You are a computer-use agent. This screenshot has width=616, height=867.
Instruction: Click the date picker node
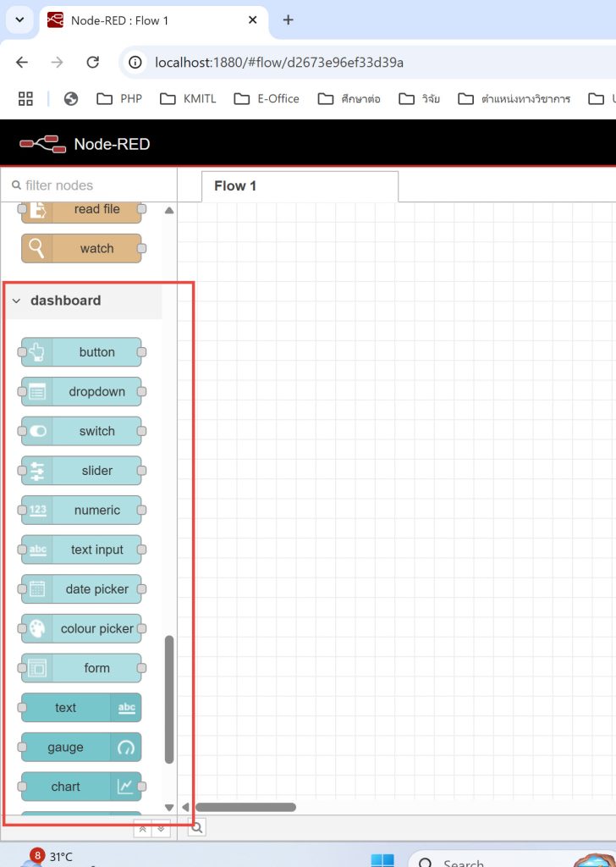point(81,589)
